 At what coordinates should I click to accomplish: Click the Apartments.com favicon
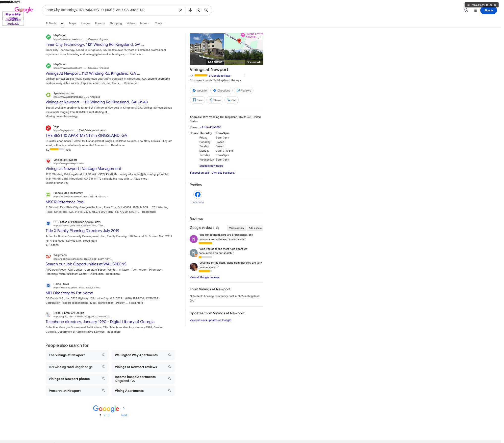tap(49, 95)
